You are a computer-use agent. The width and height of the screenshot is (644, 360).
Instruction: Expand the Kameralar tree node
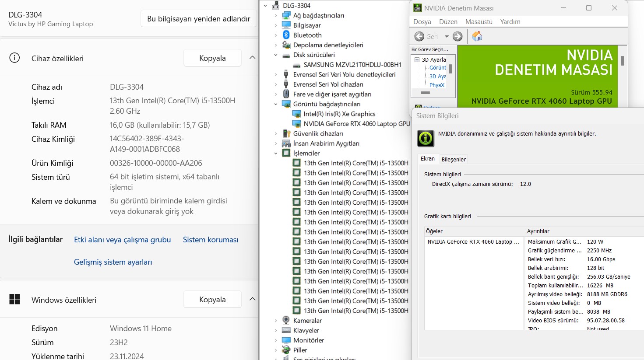tap(276, 321)
